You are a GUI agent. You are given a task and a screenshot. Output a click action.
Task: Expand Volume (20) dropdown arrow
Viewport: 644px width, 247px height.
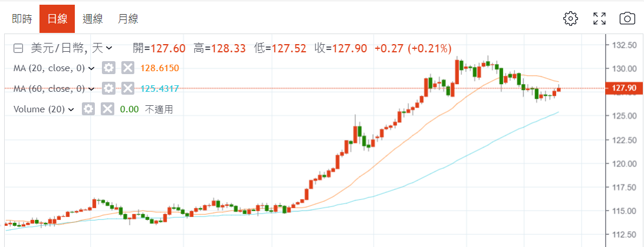(x=71, y=109)
